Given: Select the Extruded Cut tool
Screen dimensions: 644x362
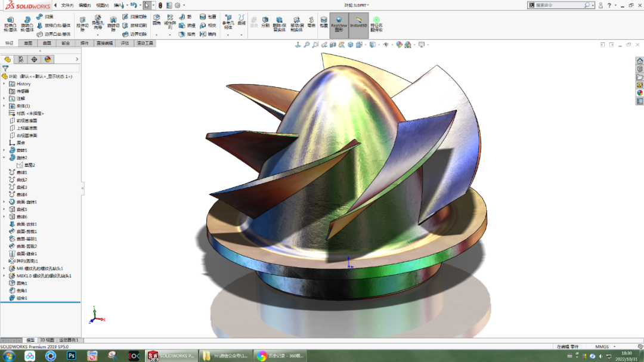Looking at the screenshot, I should (82, 21).
